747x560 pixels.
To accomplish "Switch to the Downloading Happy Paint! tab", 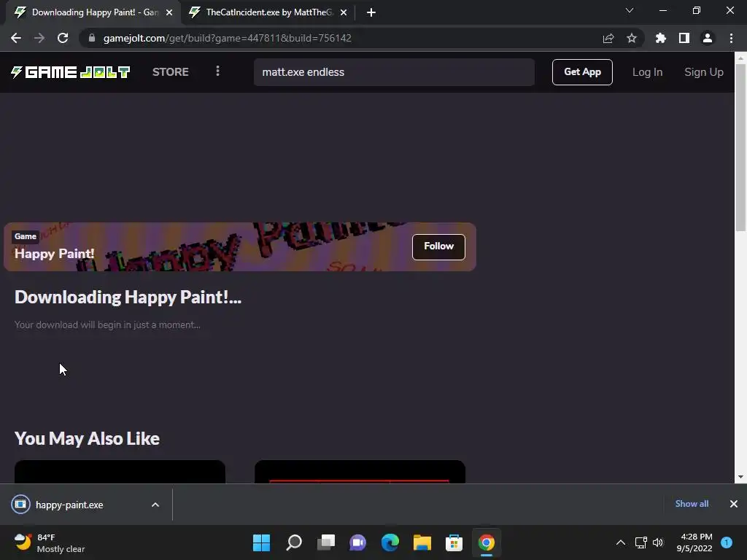I will tap(94, 12).
